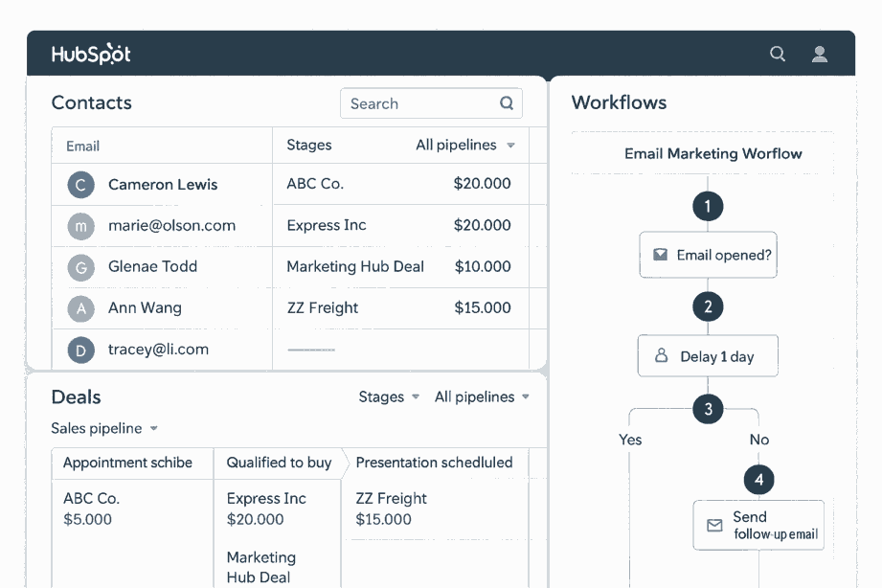The height and width of the screenshot is (588, 882).
Task: Open the Stages dropdown in Deals
Action: [389, 396]
